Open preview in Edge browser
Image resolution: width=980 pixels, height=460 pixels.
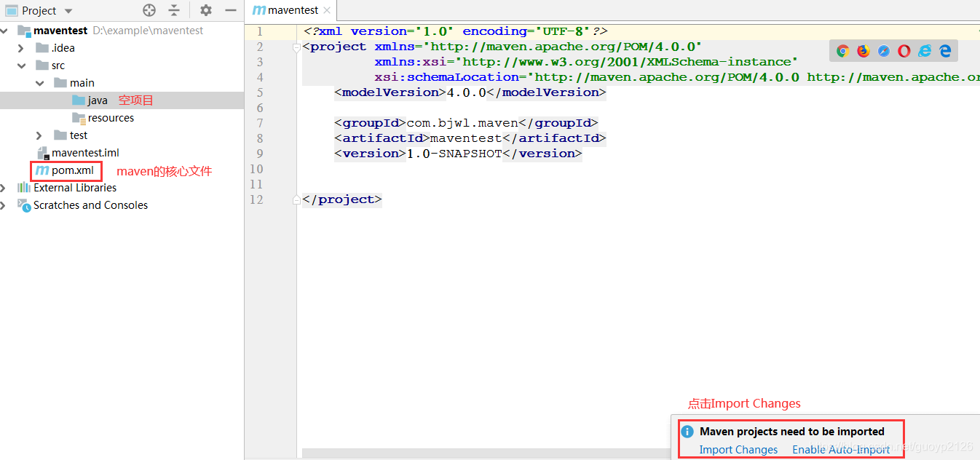click(x=945, y=51)
